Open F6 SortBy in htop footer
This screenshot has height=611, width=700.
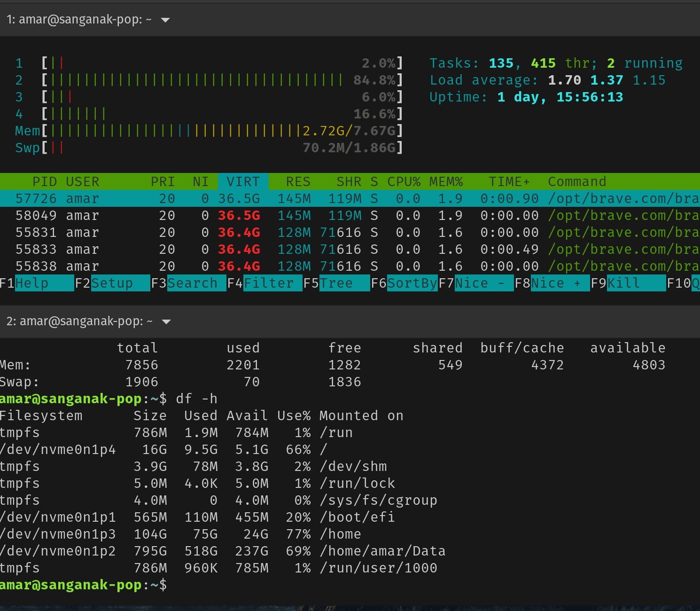pyautogui.click(x=404, y=283)
